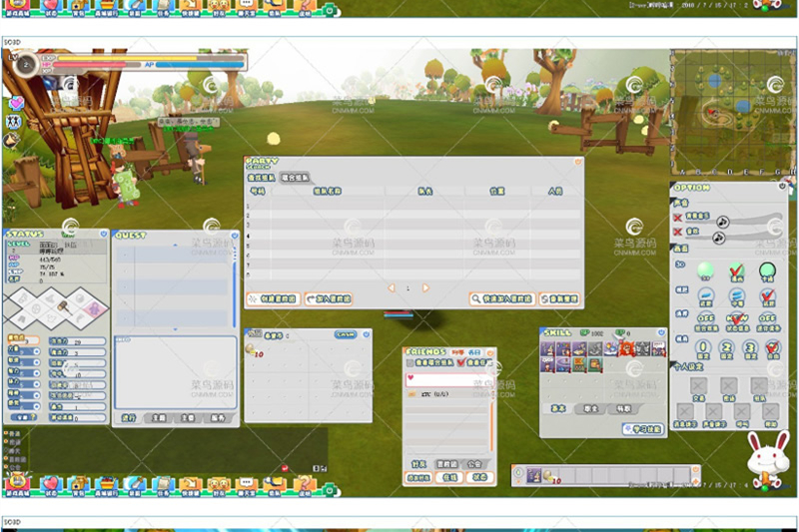Select the first skill icon in SKILL panel

pyautogui.click(x=548, y=349)
